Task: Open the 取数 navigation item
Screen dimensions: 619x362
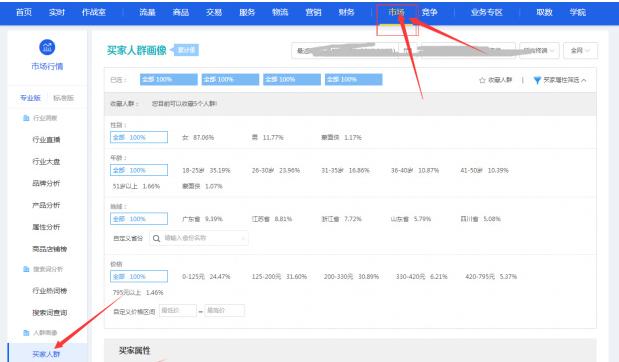Action: (544, 12)
